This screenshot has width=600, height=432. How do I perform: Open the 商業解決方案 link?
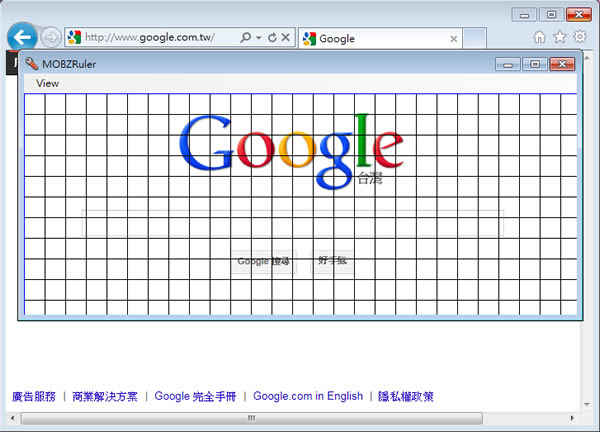105,396
